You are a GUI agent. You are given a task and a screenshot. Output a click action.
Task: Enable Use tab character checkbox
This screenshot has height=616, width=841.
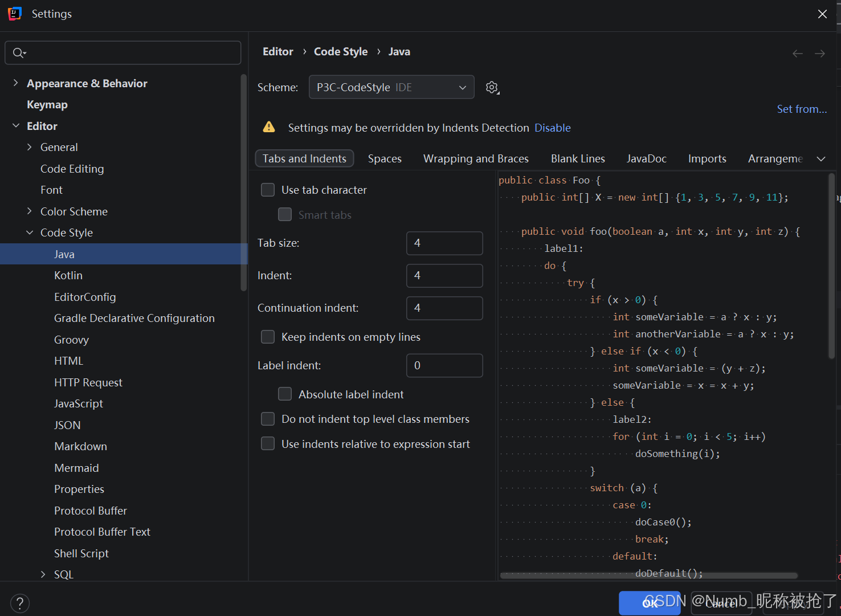pyautogui.click(x=268, y=190)
